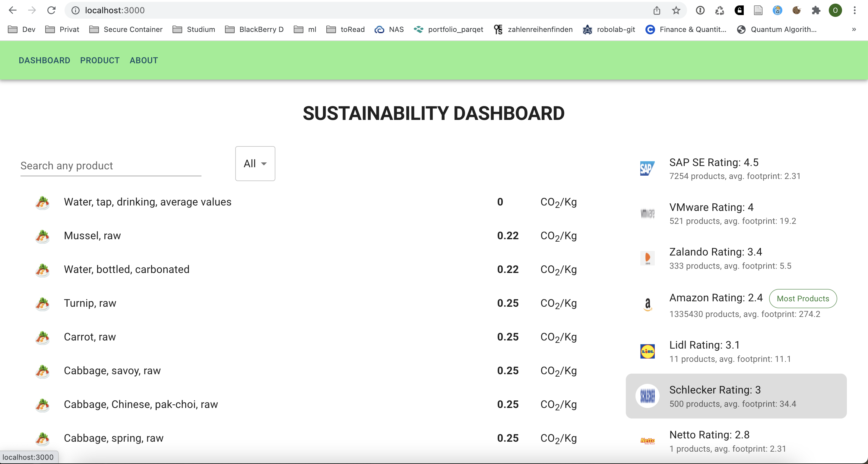Show hidden bookmarks with the chevron
The width and height of the screenshot is (868, 464).
point(854,30)
